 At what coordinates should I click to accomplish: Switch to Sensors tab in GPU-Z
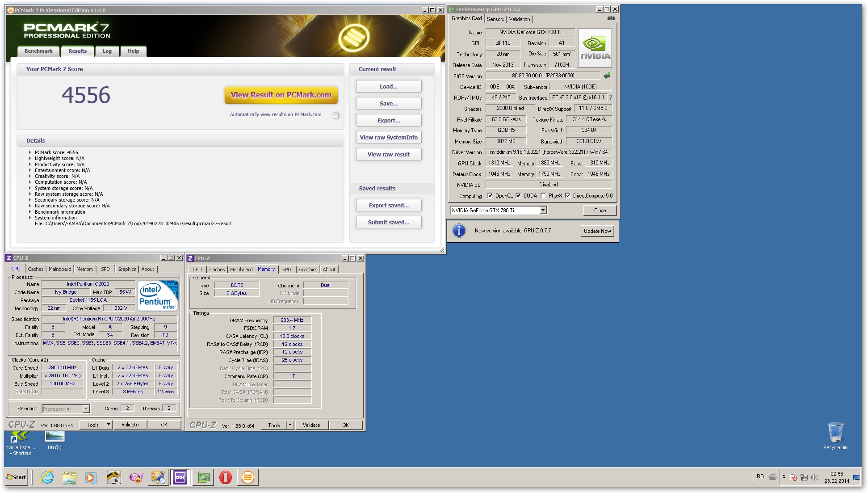pos(495,19)
